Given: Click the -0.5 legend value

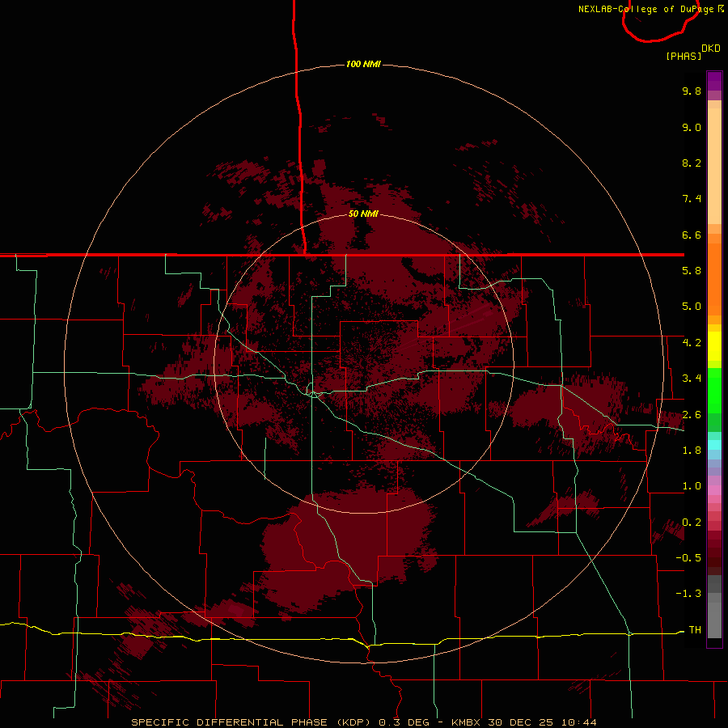Looking at the screenshot, I should [x=688, y=558].
